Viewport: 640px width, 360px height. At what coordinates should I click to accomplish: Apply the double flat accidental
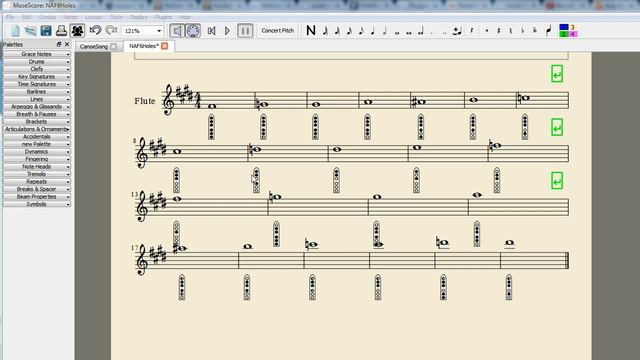click(x=535, y=30)
